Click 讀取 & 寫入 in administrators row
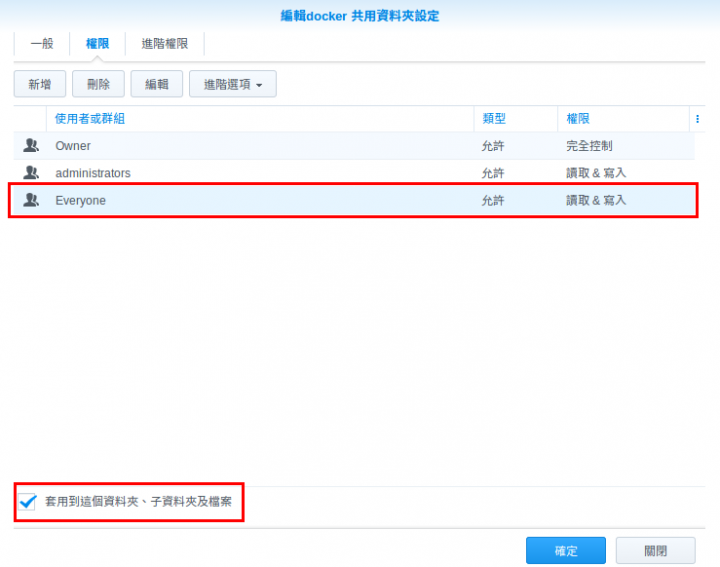This screenshot has height=567, width=720. (x=596, y=173)
